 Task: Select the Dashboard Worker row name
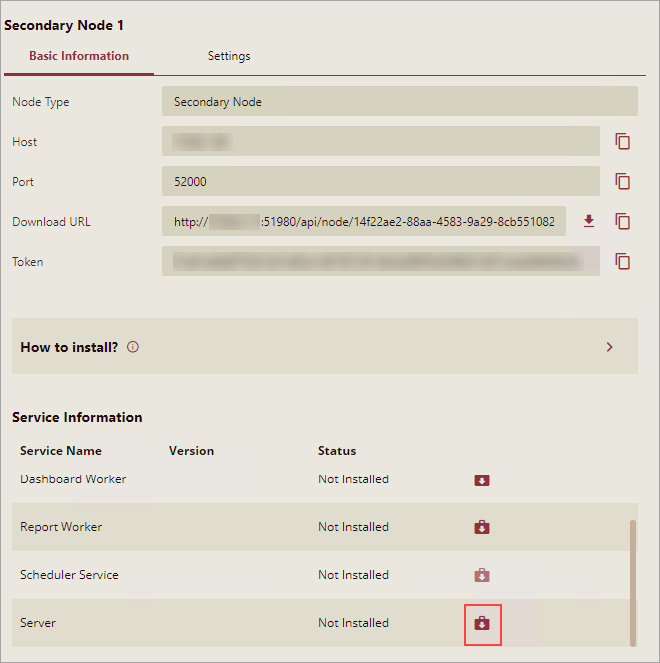(73, 479)
